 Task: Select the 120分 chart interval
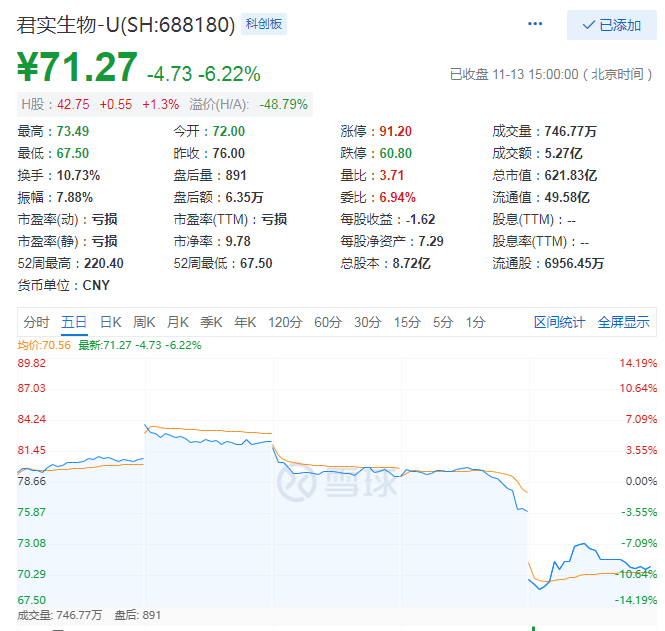pyautogui.click(x=285, y=322)
